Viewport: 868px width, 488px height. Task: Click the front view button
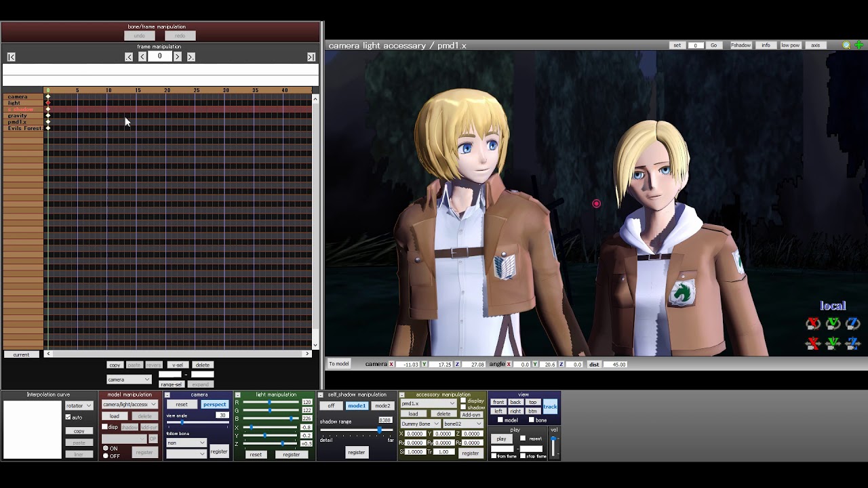coord(498,403)
